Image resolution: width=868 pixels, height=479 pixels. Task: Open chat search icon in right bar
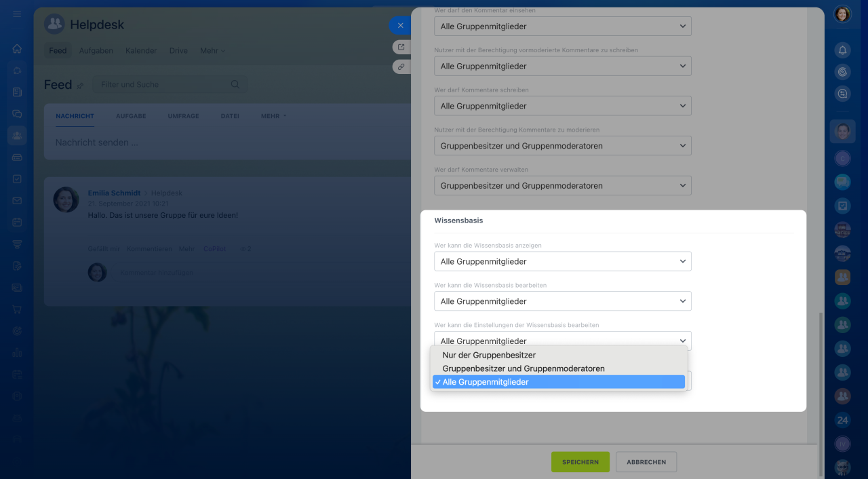pos(842,94)
